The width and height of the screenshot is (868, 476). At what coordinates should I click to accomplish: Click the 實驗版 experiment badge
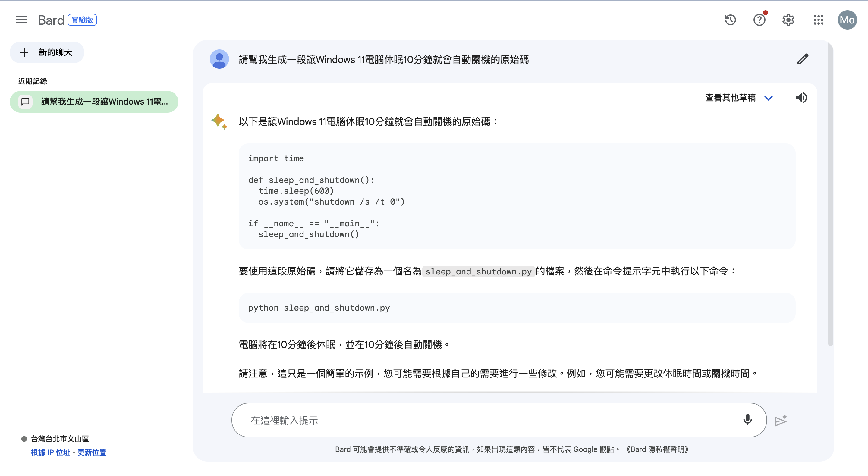click(x=82, y=20)
